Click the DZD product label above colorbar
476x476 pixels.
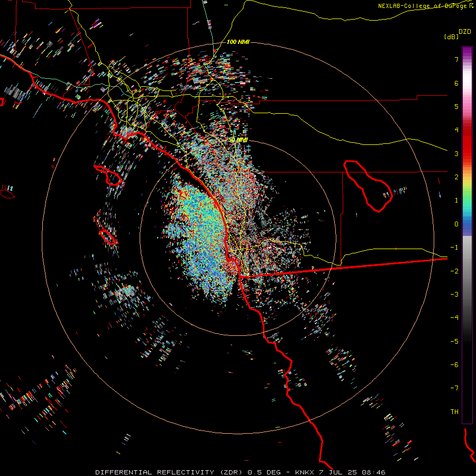[465, 32]
